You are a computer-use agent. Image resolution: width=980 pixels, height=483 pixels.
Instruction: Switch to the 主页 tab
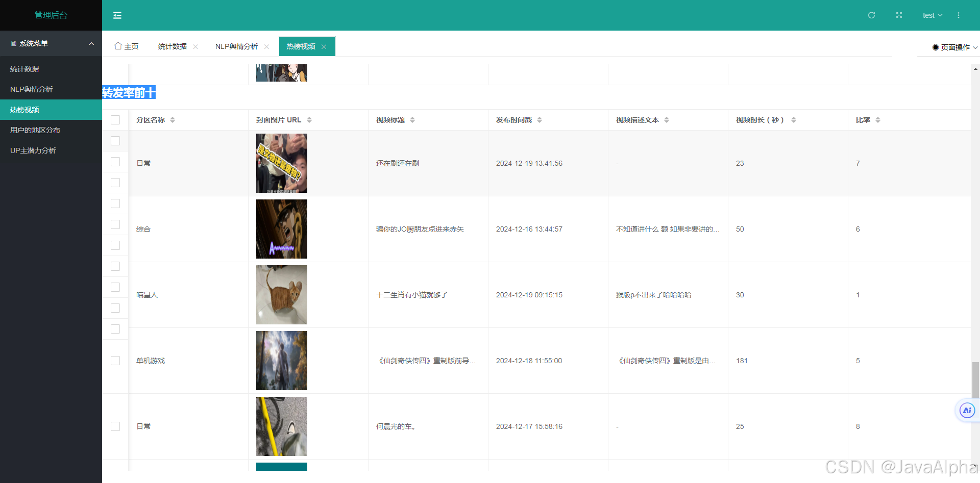pyautogui.click(x=127, y=46)
